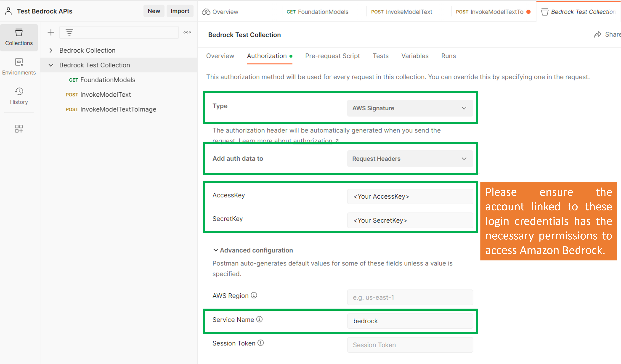Screen dimensions: 621x364
Task: Click the AWS Region input field
Action: 410,297
